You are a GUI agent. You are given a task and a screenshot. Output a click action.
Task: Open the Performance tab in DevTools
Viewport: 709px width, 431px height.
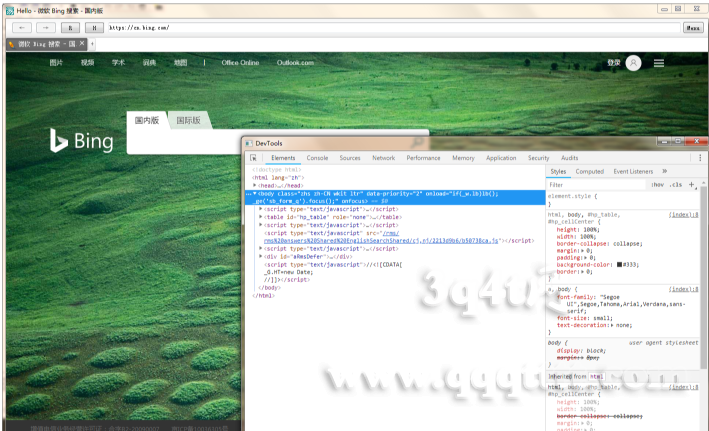click(x=423, y=158)
